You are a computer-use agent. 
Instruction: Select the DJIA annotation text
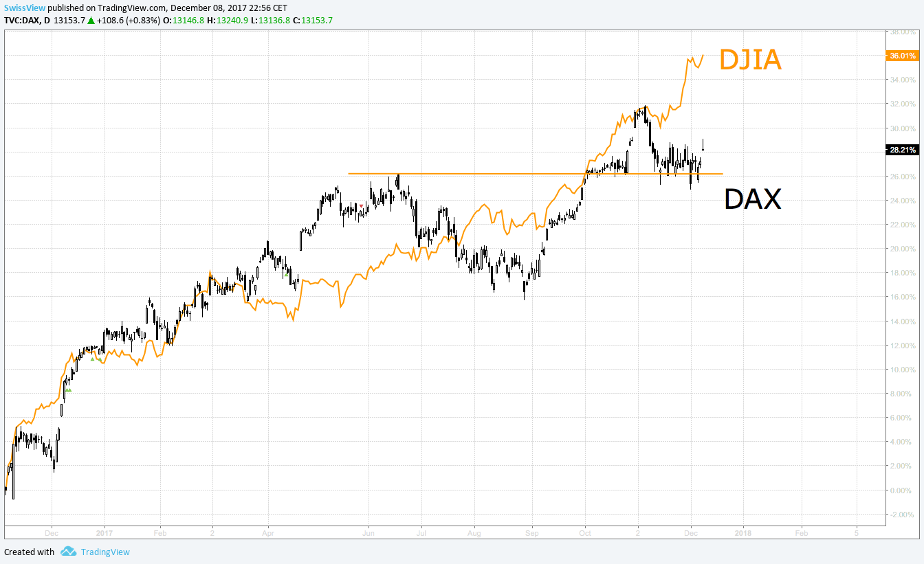pos(750,60)
